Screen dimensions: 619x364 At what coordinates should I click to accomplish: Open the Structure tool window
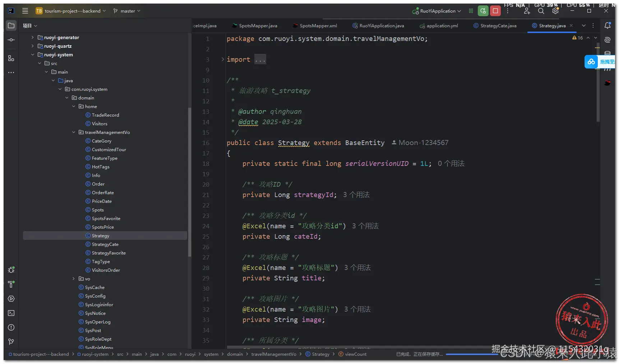tap(11, 58)
